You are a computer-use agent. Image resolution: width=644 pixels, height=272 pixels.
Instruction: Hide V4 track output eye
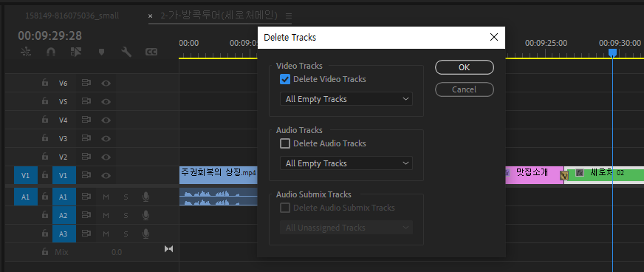[x=106, y=120]
